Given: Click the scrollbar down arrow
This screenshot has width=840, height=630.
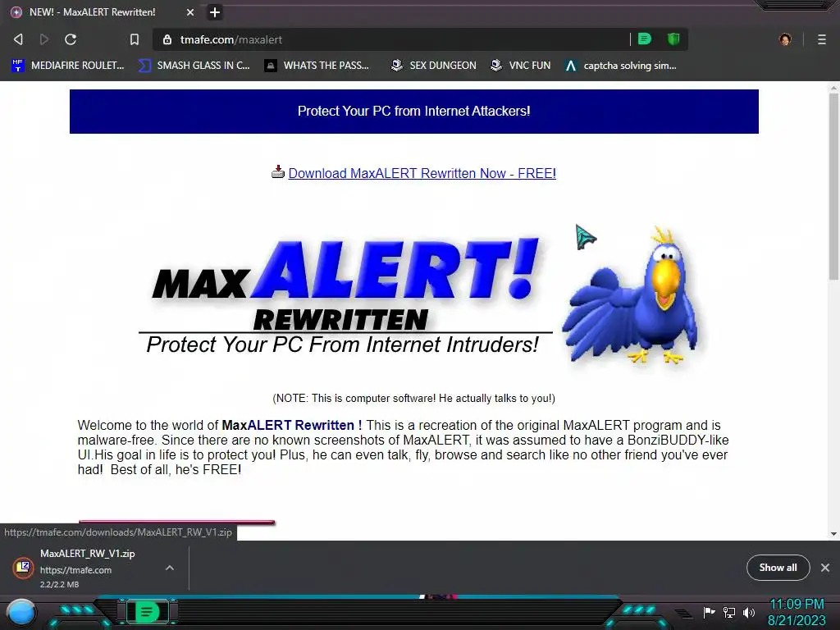Looking at the screenshot, I should tap(833, 533).
